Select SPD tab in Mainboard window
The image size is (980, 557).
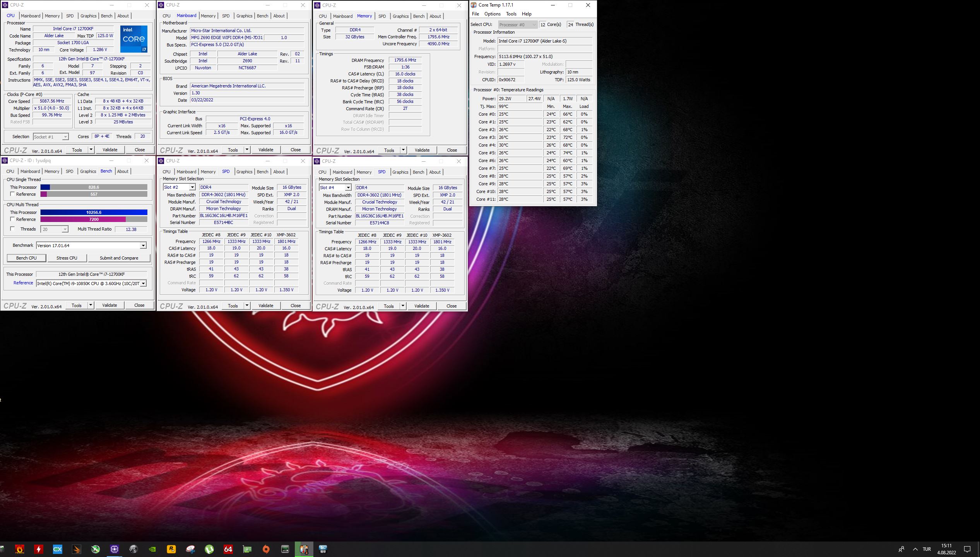(x=226, y=16)
